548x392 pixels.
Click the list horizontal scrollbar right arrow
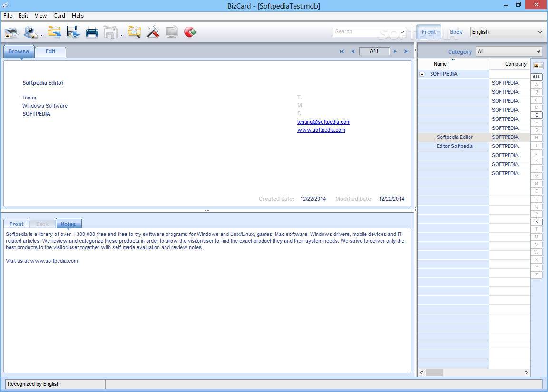click(526, 373)
